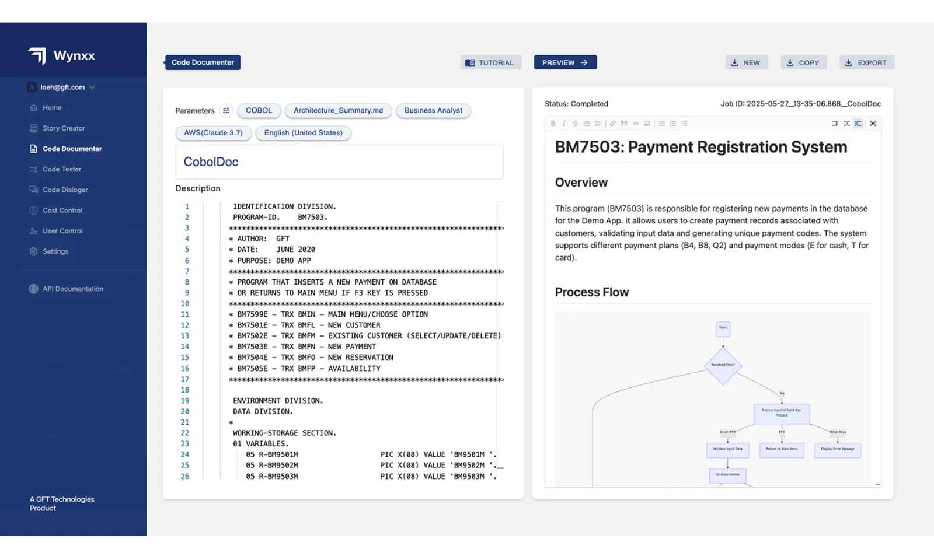Insert an image via the toolbar image icon
The width and height of the screenshot is (934, 560).
coord(647,124)
